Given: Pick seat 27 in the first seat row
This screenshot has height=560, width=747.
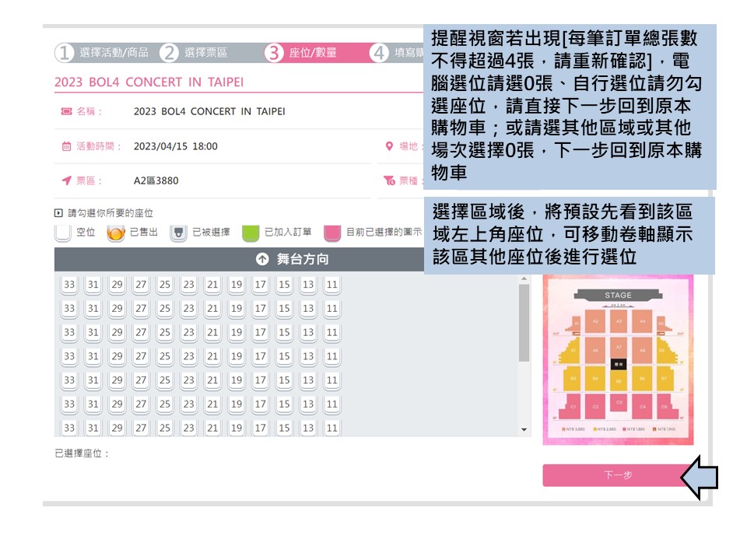Looking at the screenshot, I should tap(141, 285).
